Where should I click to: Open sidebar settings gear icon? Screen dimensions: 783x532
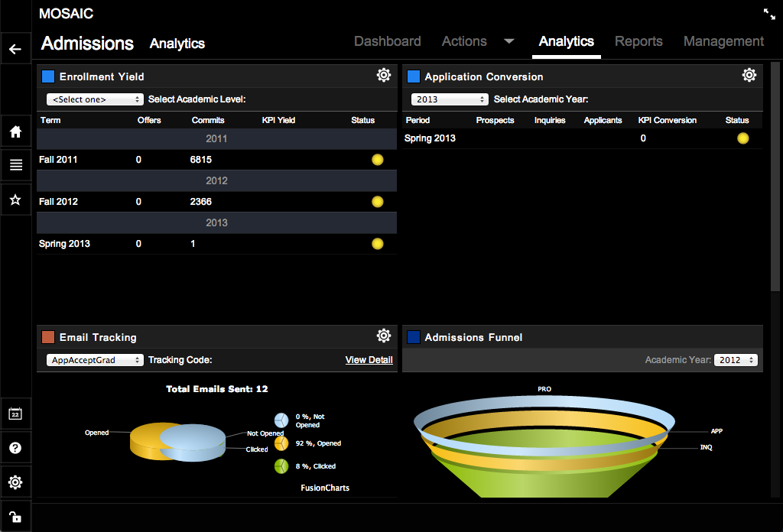click(15, 482)
